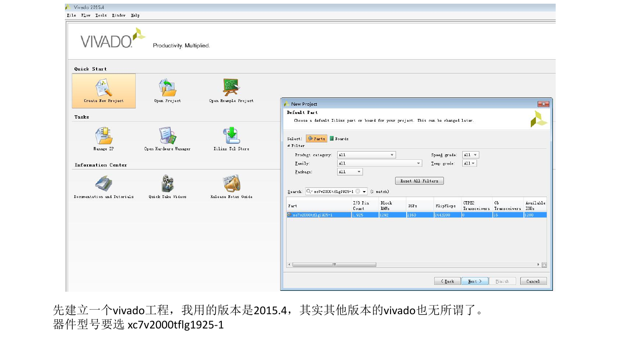The width and height of the screenshot is (644, 362).
Task: Sort by Available IOBs column header
Action: point(535,205)
